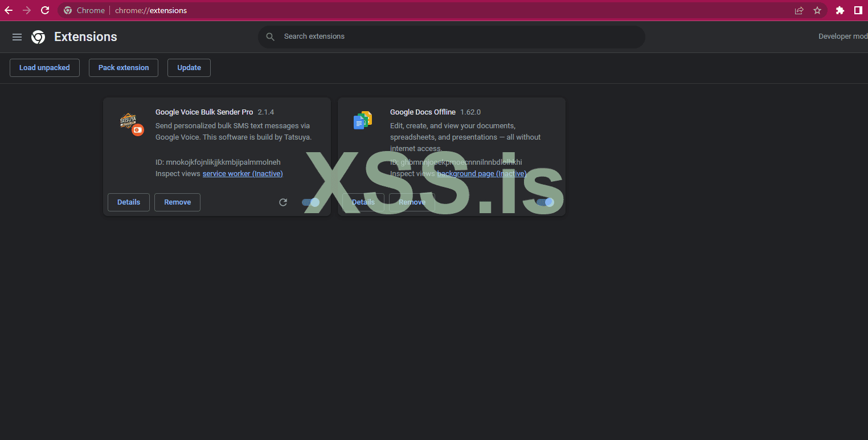Click the Google Voice Bulk Sender Pro name
Screen dimensions: 868x440
(x=204, y=112)
